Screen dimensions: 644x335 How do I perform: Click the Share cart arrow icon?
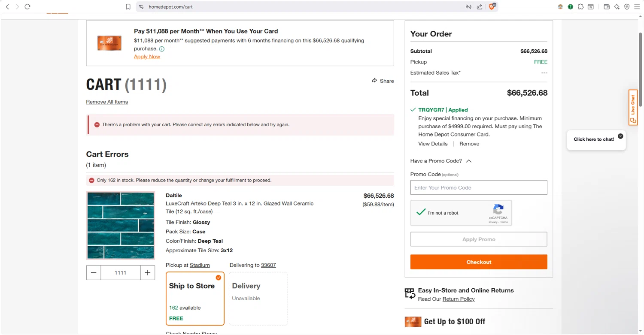click(x=374, y=81)
